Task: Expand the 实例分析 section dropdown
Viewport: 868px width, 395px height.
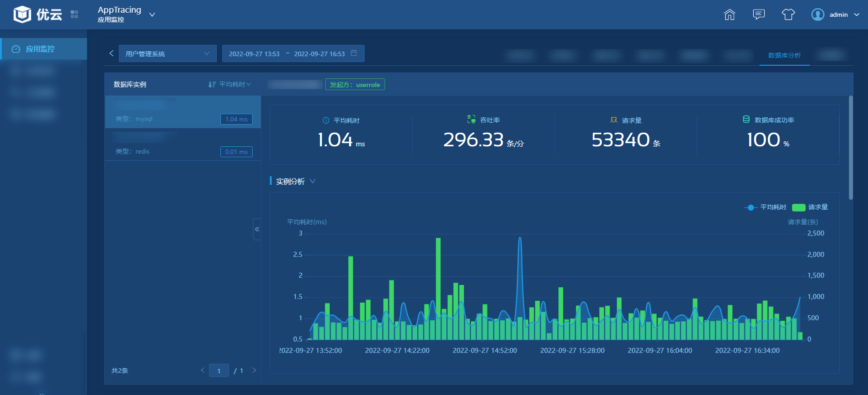Action: coord(312,181)
